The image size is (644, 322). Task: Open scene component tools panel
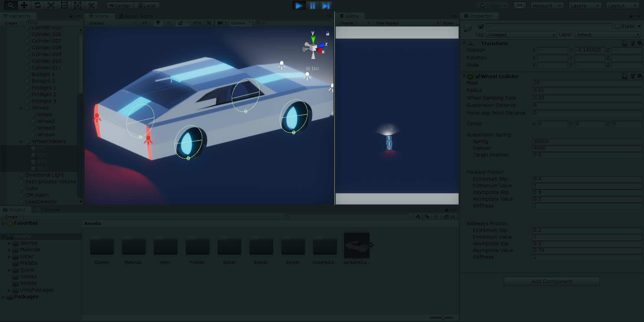(209, 23)
